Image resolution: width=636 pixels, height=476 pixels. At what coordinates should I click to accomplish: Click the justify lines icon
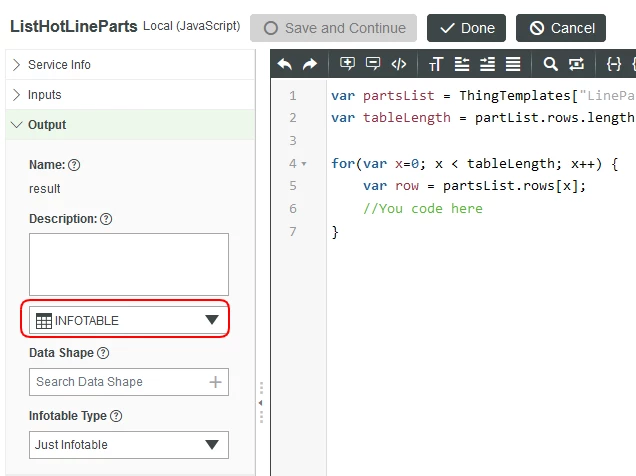[513, 64]
